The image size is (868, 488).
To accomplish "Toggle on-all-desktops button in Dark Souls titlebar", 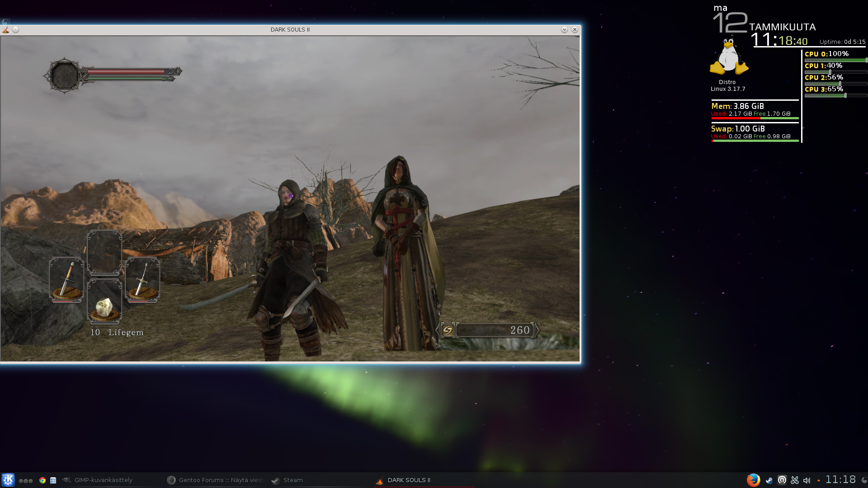I will (x=16, y=29).
